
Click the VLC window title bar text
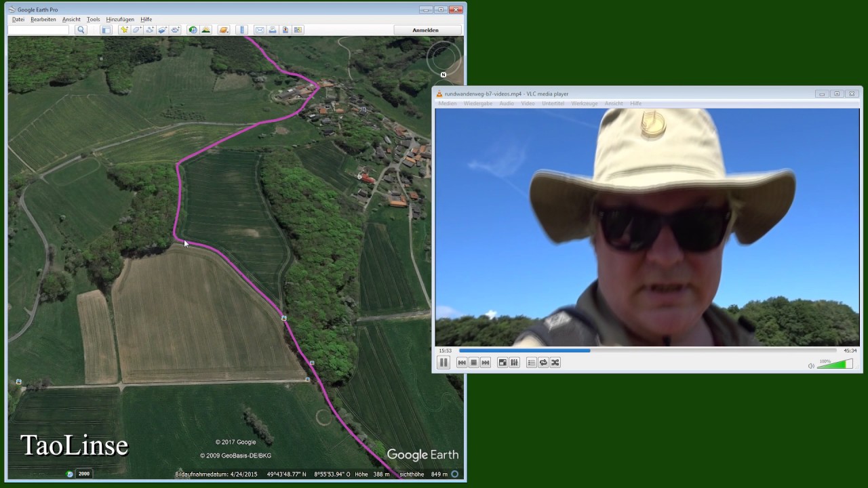pos(507,94)
